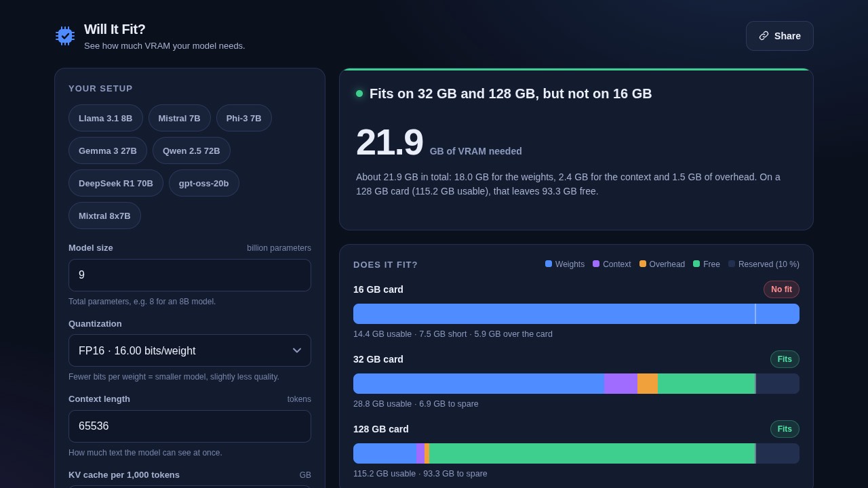Click the blue Weights legend swatch

[549, 264]
